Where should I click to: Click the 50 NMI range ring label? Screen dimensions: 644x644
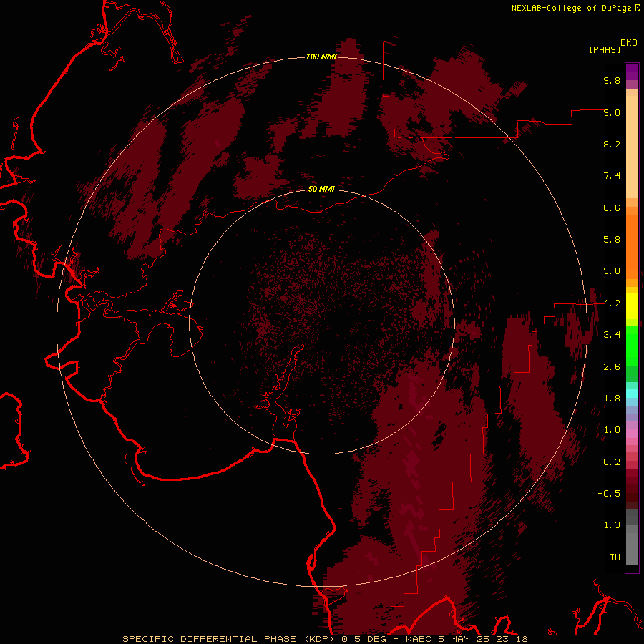[321, 189]
